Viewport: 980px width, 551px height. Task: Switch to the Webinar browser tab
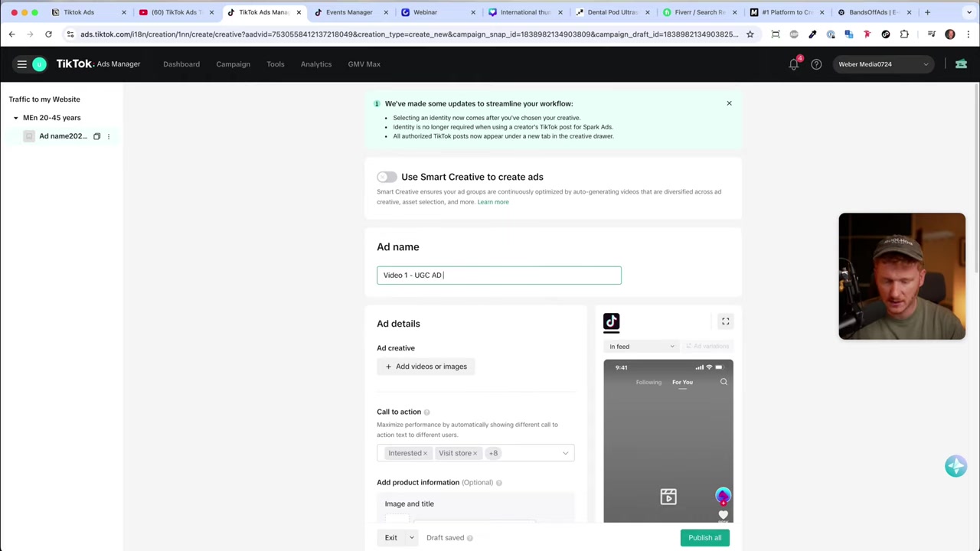click(x=438, y=12)
